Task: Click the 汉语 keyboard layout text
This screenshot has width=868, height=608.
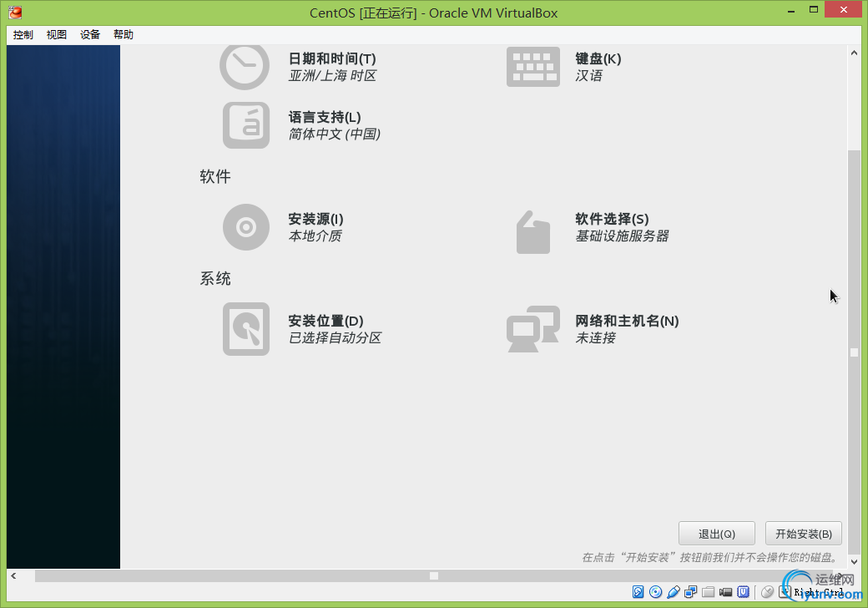Action: coord(589,76)
